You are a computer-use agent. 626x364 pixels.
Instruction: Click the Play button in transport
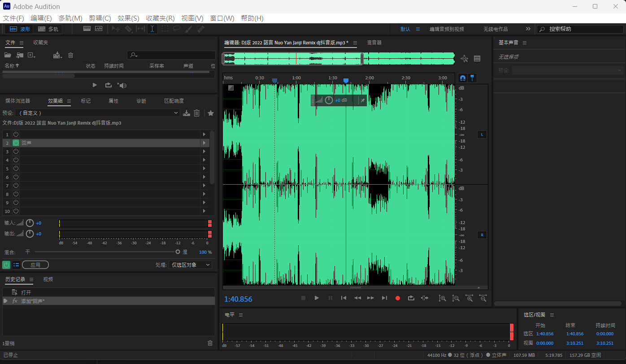click(x=317, y=298)
